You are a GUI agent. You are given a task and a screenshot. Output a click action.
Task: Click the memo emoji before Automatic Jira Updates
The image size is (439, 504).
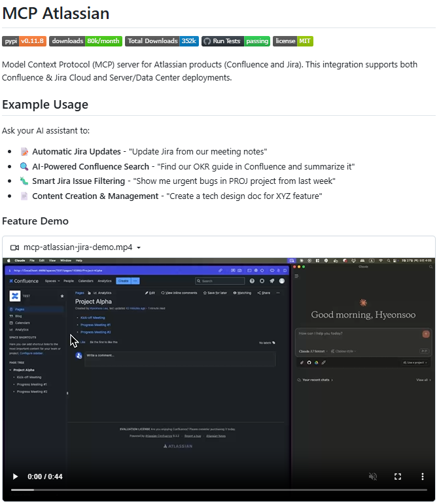point(24,151)
